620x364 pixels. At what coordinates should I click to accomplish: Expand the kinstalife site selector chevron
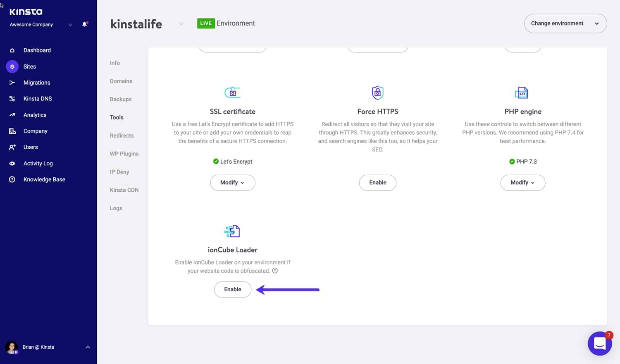tap(181, 24)
